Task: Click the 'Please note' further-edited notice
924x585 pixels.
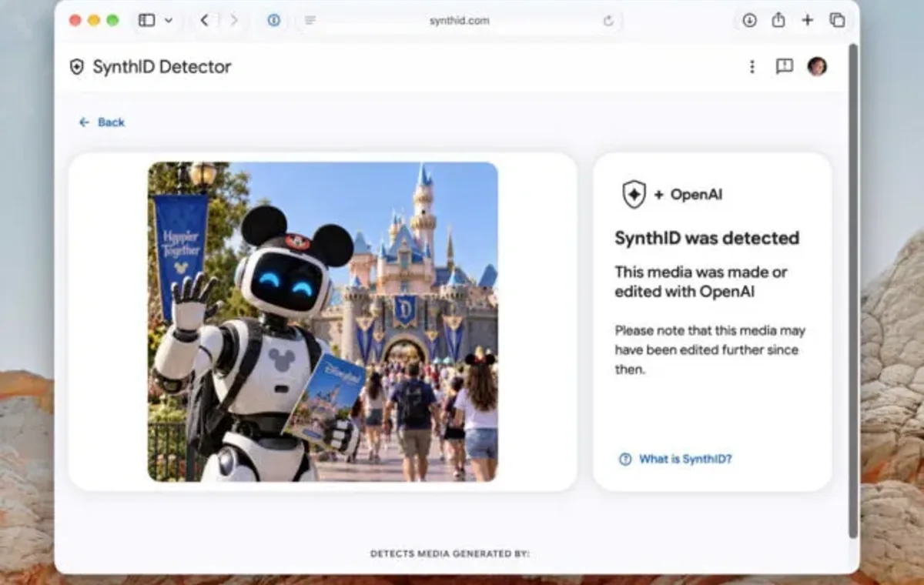Action: pyautogui.click(x=710, y=350)
